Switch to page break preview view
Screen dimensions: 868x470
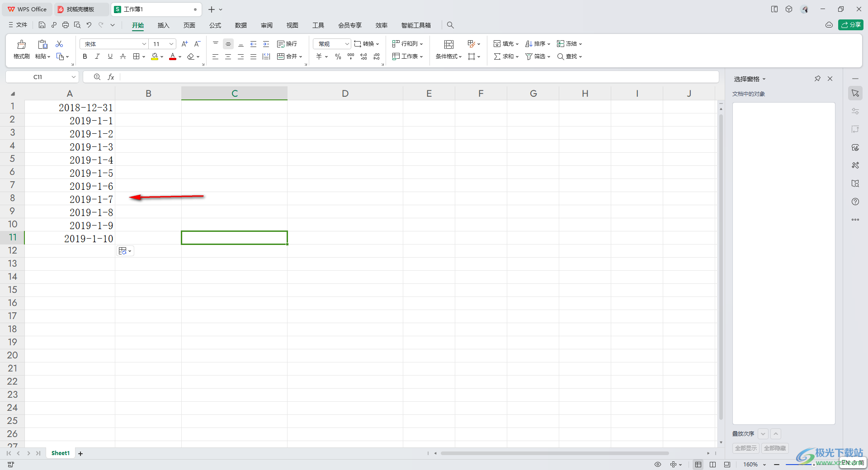pyautogui.click(x=713, y=464)
